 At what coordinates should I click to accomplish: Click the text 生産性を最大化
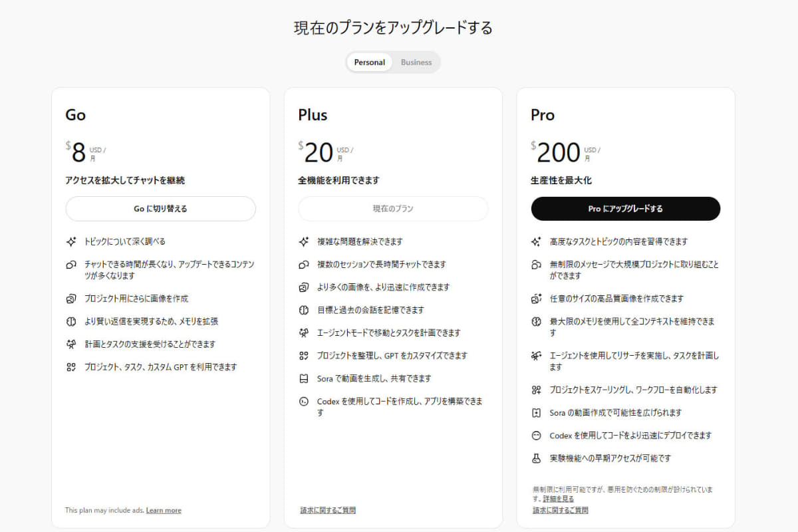pyautogui.click(x=561, y=180)
